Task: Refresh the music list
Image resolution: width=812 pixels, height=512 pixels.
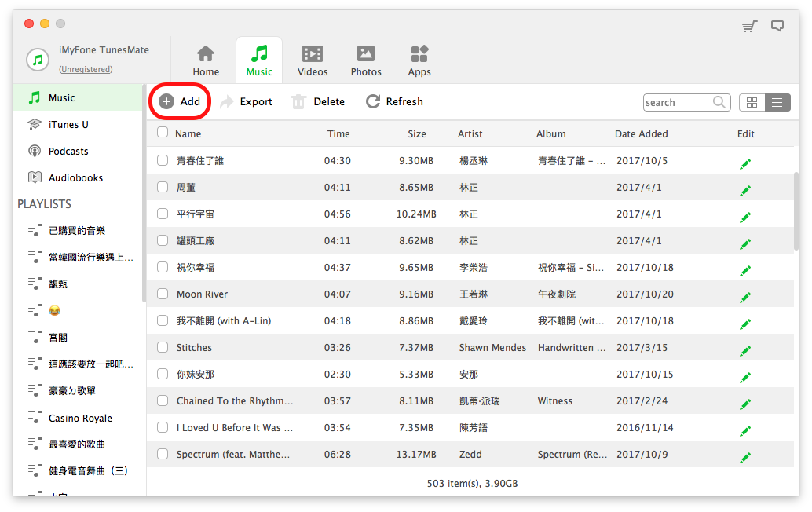Action: coord(394,101)
